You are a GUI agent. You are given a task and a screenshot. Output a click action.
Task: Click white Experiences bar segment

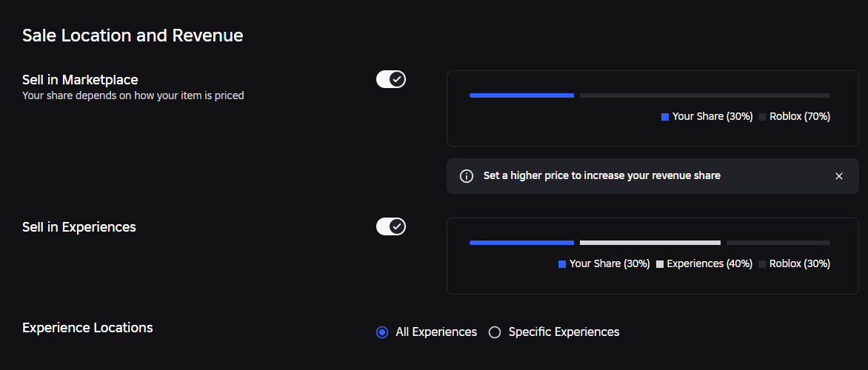point(650,243)
